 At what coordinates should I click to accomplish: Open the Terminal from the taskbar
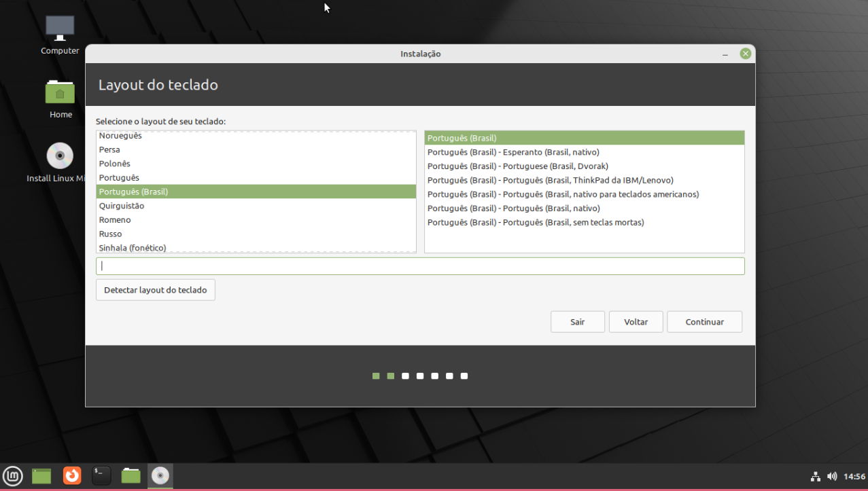tap(101, 475)
